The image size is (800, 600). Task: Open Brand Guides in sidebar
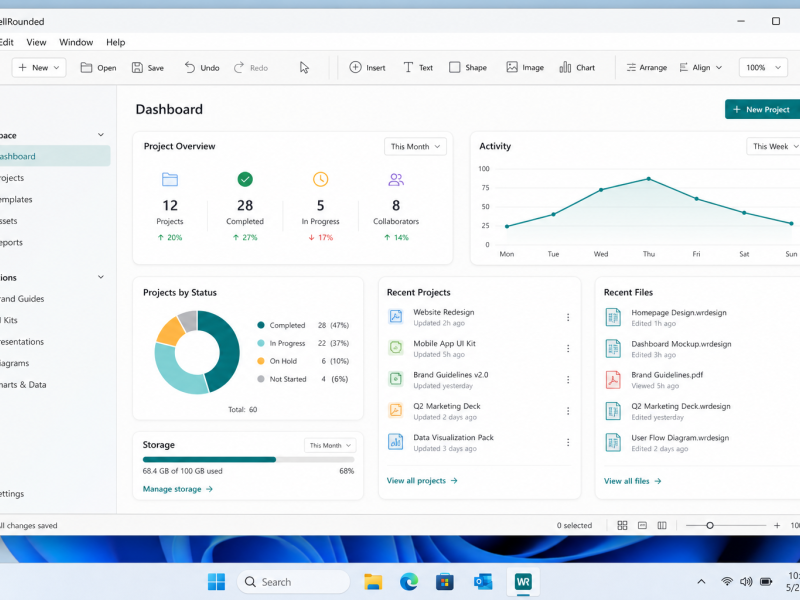(x=22, y=299)
